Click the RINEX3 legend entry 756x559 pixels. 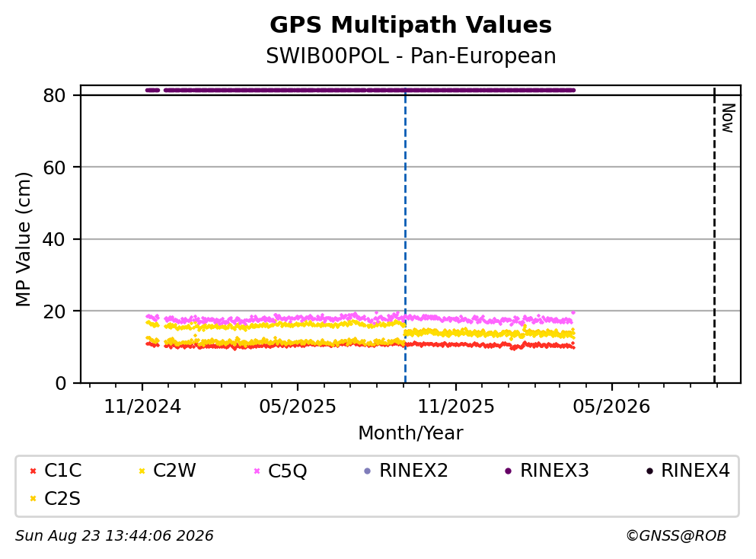[x=547, y=470]
